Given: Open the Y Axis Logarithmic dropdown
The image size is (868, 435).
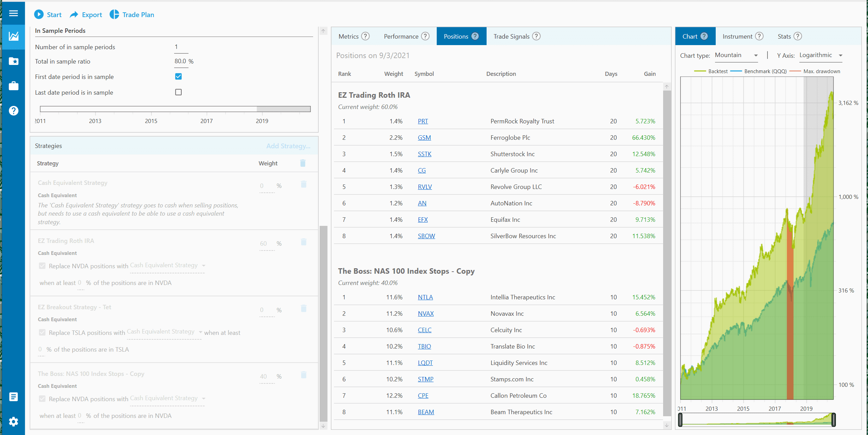Looking at the screenshot, I should coord(820,55).
